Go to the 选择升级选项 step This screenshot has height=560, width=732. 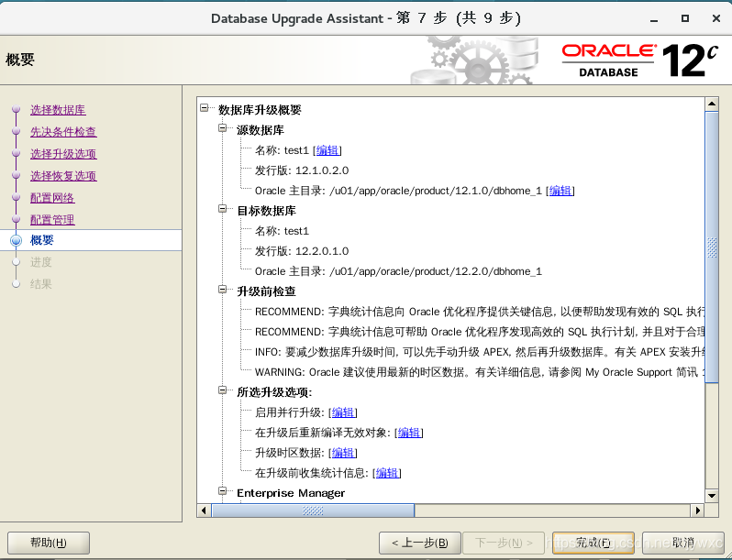click(63, 154)
